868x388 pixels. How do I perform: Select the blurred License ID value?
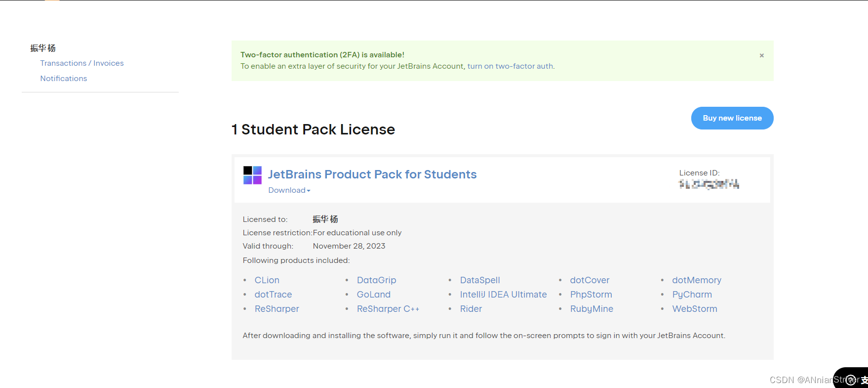coord(709,184)
